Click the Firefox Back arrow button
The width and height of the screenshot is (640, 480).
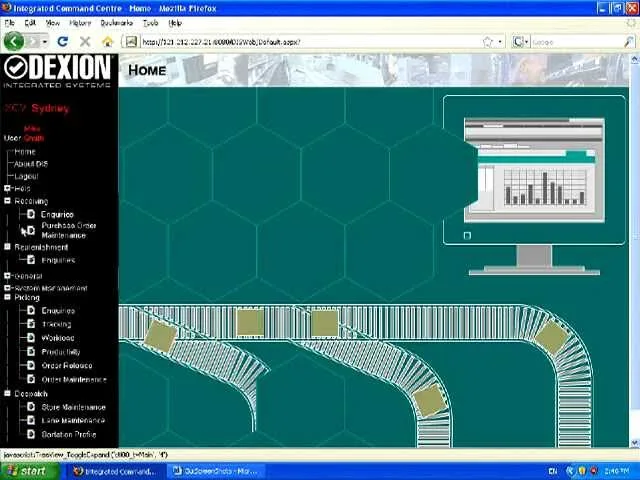coord(13,41)
